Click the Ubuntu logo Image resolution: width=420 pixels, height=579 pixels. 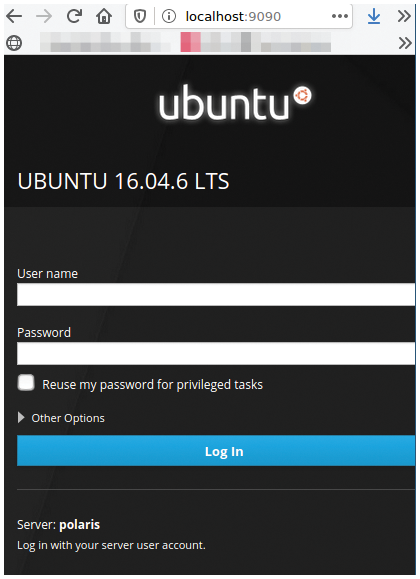pyautogui.click(x=235, y=102)
